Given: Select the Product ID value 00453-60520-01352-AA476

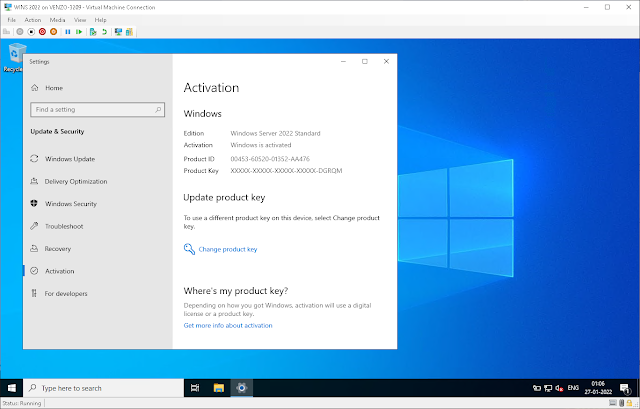Looking at the screenshot, I should pos(270,159).
